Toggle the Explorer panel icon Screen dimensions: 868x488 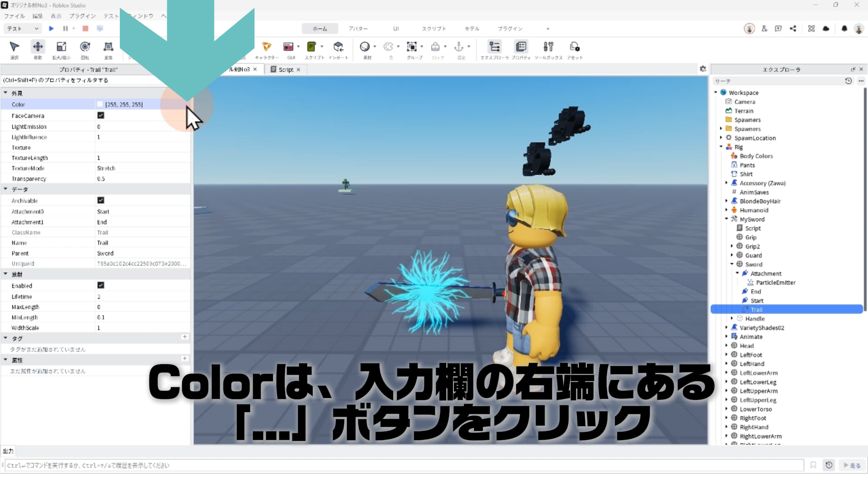click(x=494, y=47)
